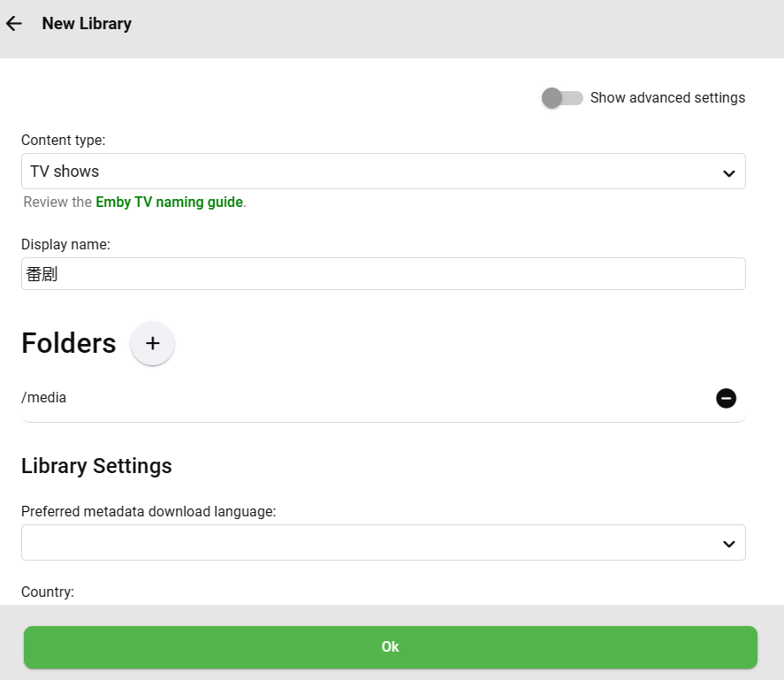Enable the Show advanced settings switch
This screenshot has height=680, width=784.
(x=562, y=98)
